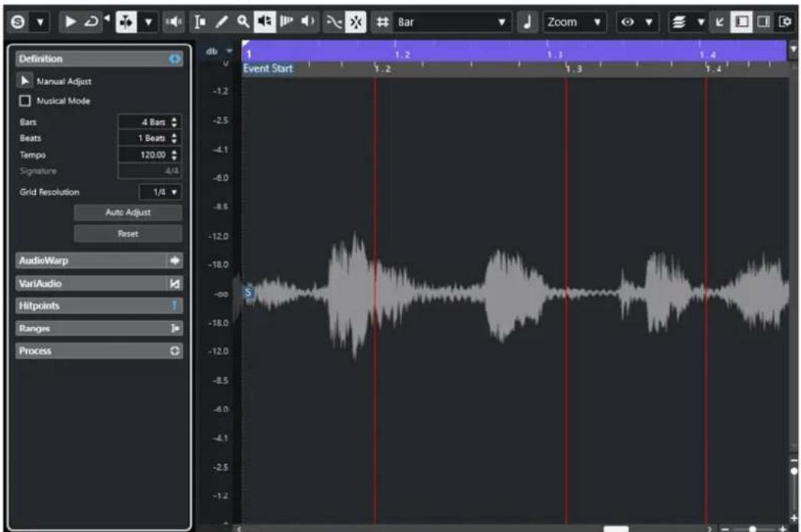The width and height of the screenshot is (801, 532).
Task: Open dropdown next to Solo Editor button
Action: (41, 22)
